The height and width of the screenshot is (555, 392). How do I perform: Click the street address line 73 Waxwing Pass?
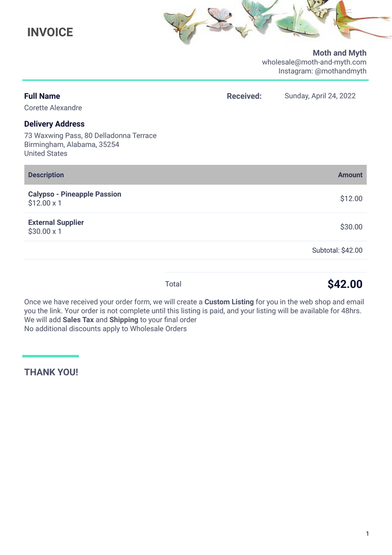tap(90, 136)
